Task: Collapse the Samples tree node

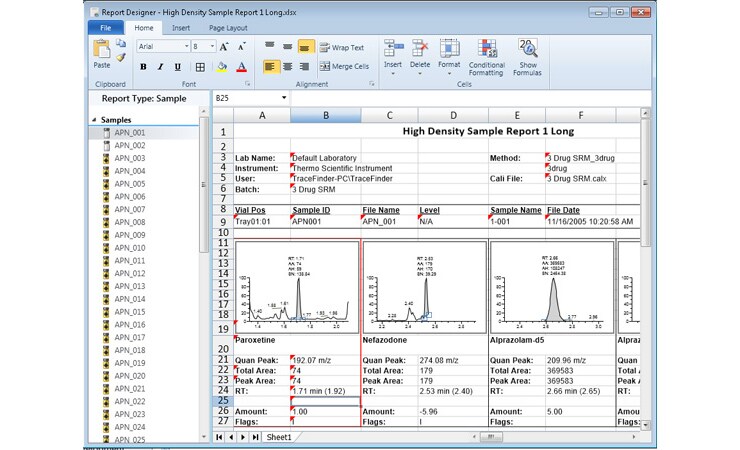Action: (x=93, y=119)
